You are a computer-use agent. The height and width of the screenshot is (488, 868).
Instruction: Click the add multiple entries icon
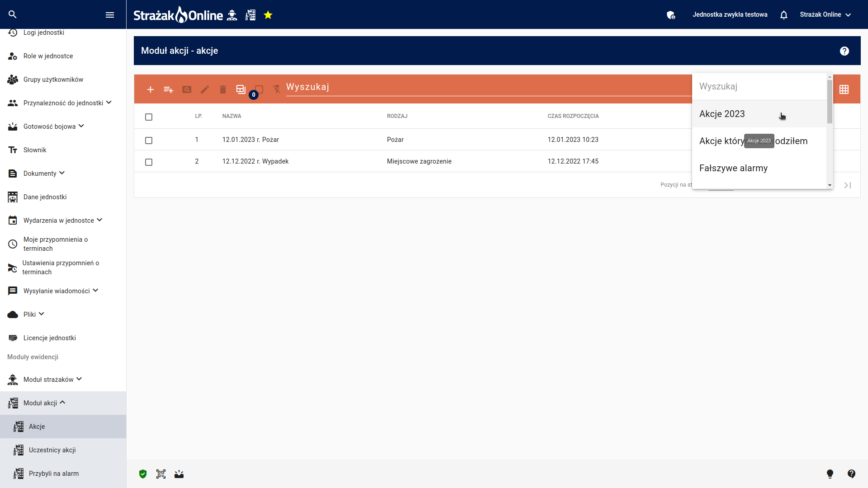169,89
